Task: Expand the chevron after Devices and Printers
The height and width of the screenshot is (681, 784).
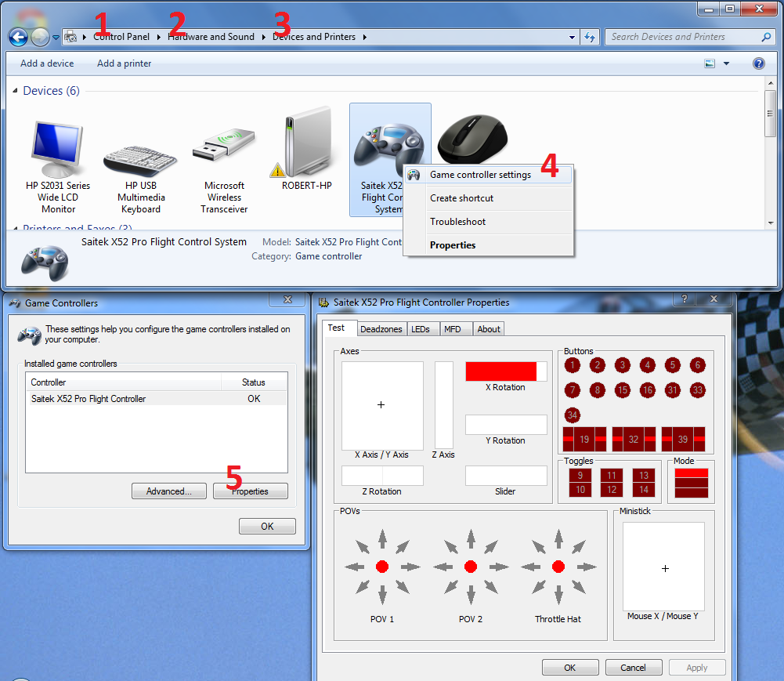Action: click(x=365, y=37)
